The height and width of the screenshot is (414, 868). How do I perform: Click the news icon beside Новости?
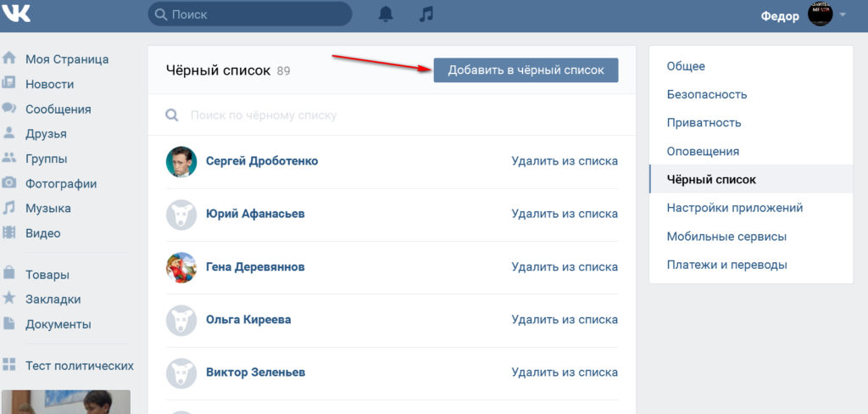[8, 83]
